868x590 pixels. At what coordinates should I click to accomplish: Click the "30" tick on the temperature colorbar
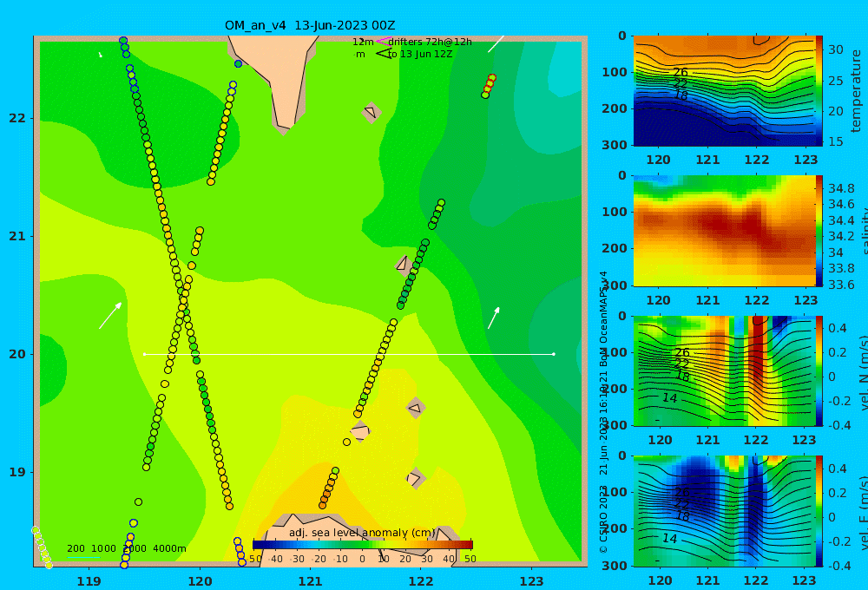point(835,49)
